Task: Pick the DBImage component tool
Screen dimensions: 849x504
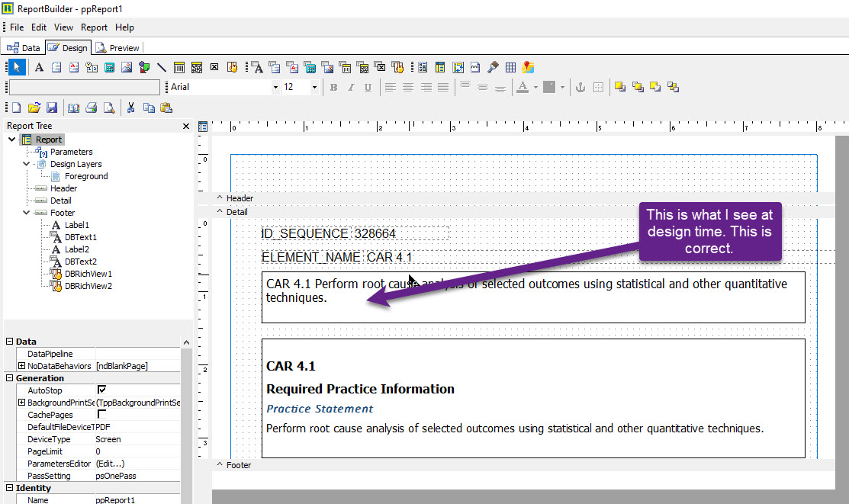Action: pyautogui.click(x=327, y=67)
